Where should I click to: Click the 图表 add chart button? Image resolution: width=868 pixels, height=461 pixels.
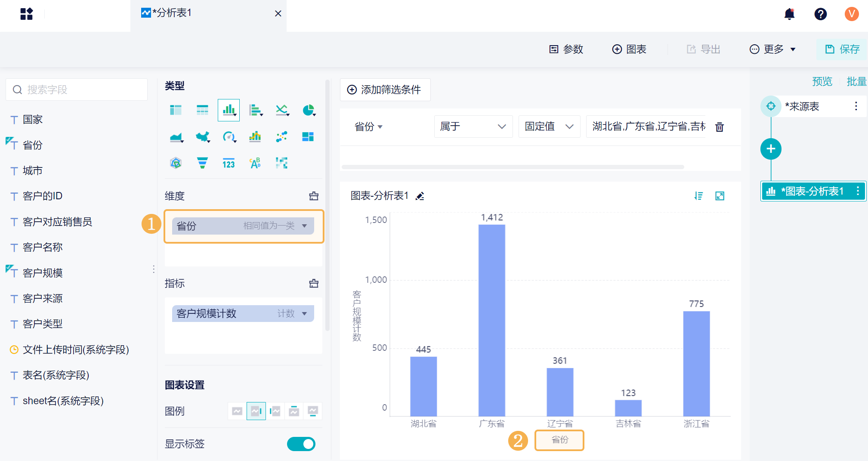[x=629, y=49]
